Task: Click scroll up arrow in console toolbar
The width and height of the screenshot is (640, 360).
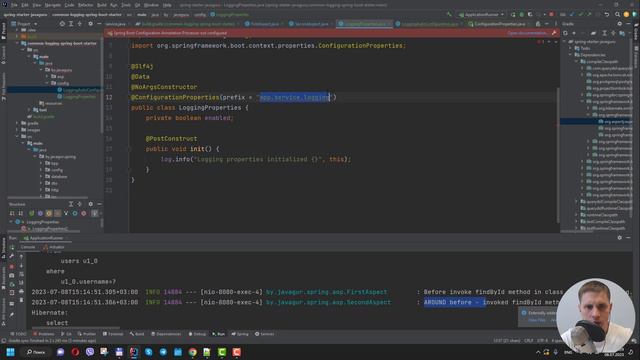Action: [x=21, y=257]
